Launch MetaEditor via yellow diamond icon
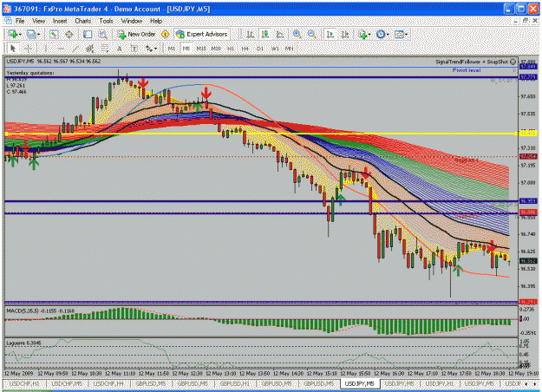542x392 pixels. coord(166,34)
